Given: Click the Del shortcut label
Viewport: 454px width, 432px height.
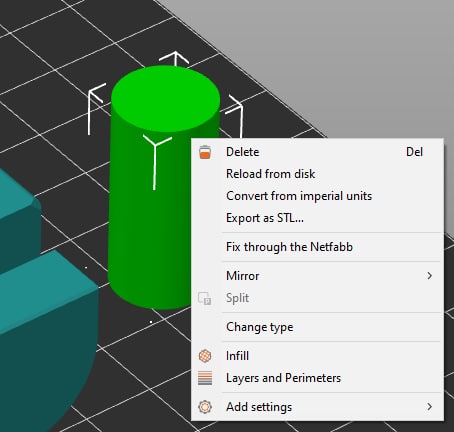Looking at the screenshot, I should pyautogui.click(x=414, y=152).
